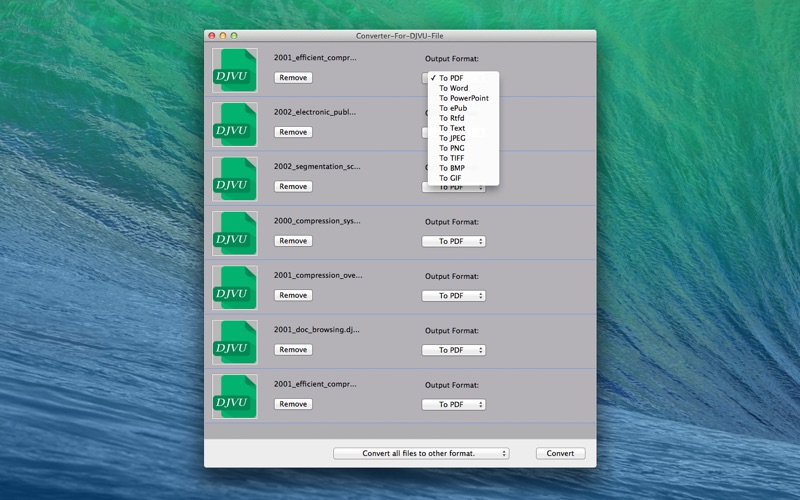Pick To PowerPoint from the format menu
The width and height of the screenshot is (800, 500).
click(x=463, y=98)
